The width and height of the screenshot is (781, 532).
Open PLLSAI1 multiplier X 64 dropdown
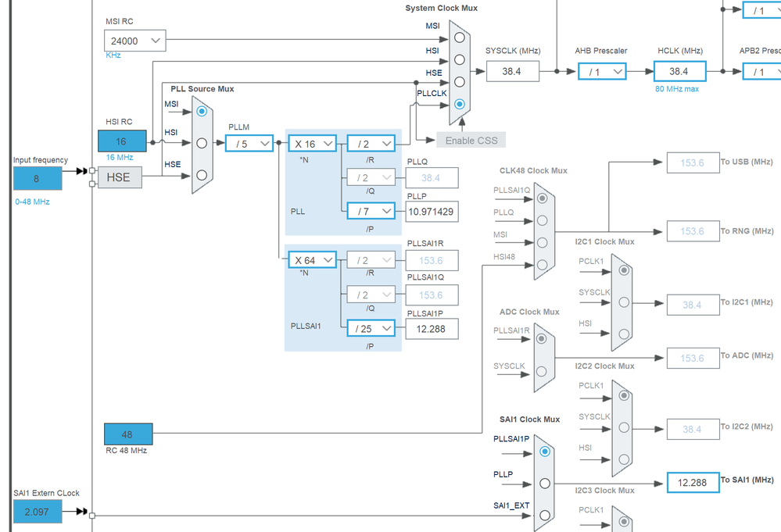312,260
